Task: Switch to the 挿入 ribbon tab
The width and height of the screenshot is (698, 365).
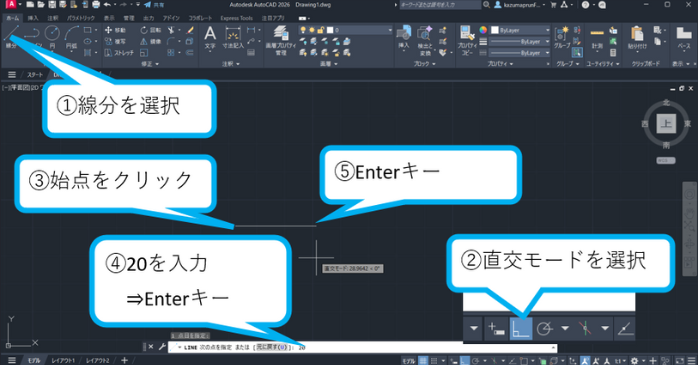Action: [33, 18]
